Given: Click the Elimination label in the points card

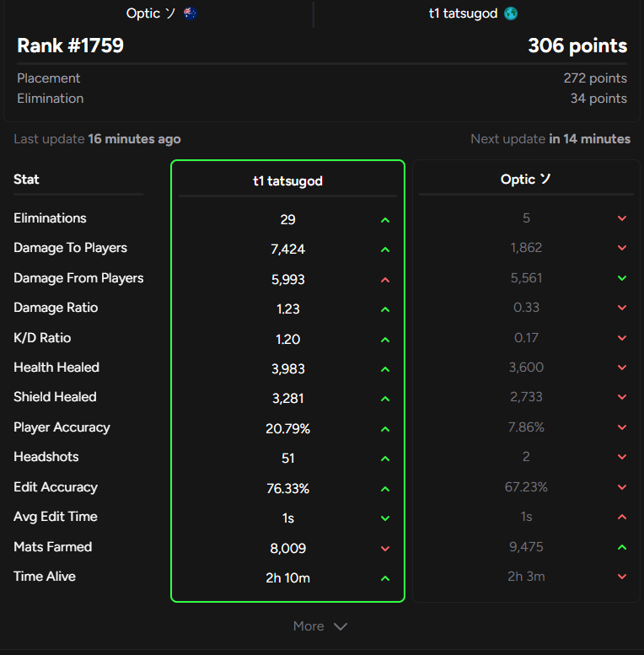Looking at the screenshot, I should pos(50,98).
